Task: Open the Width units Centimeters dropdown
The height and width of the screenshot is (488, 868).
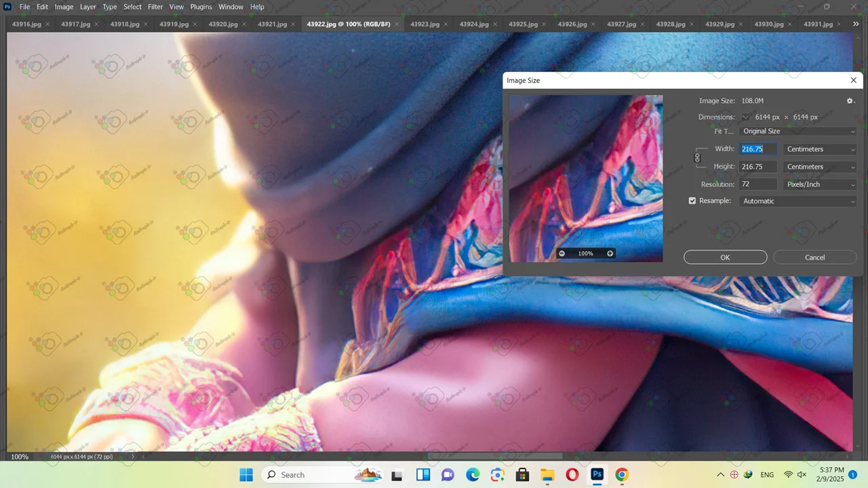Action: pos(820,149)
